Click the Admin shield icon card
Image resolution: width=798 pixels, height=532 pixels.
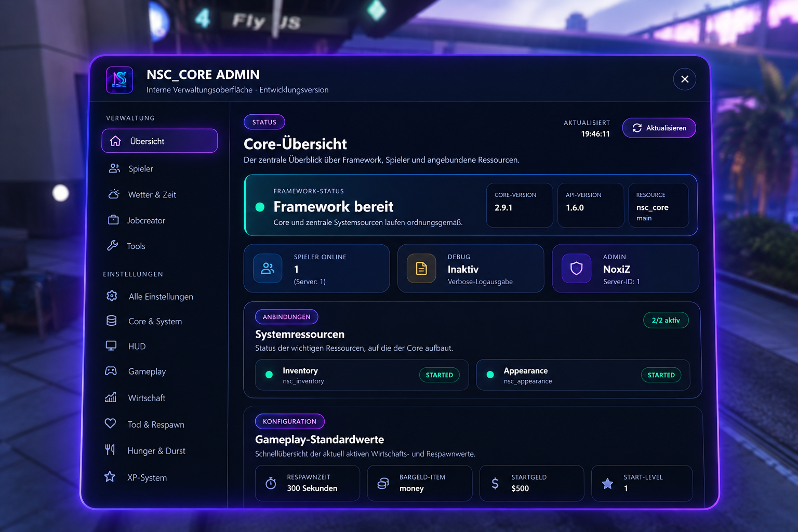(626, 269)
